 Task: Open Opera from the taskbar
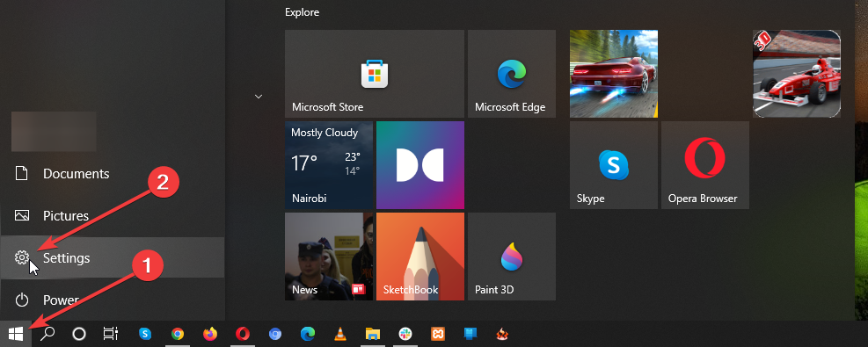click(242, 334)
